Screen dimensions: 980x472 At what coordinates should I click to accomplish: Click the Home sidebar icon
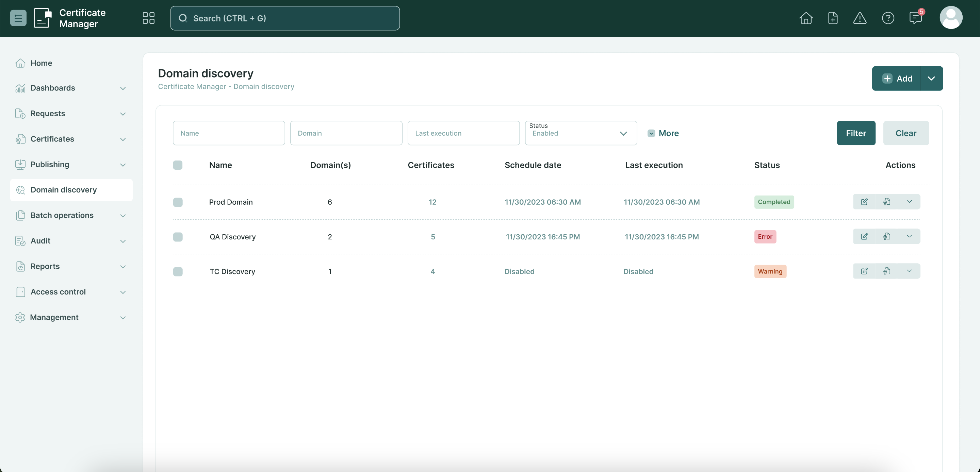coord(20,63)
